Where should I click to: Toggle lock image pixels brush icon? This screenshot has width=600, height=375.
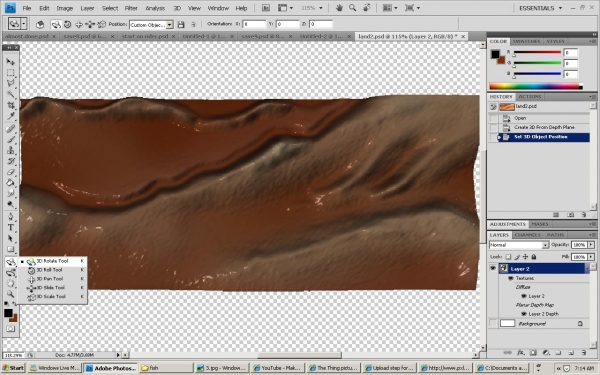coord(517,257)
